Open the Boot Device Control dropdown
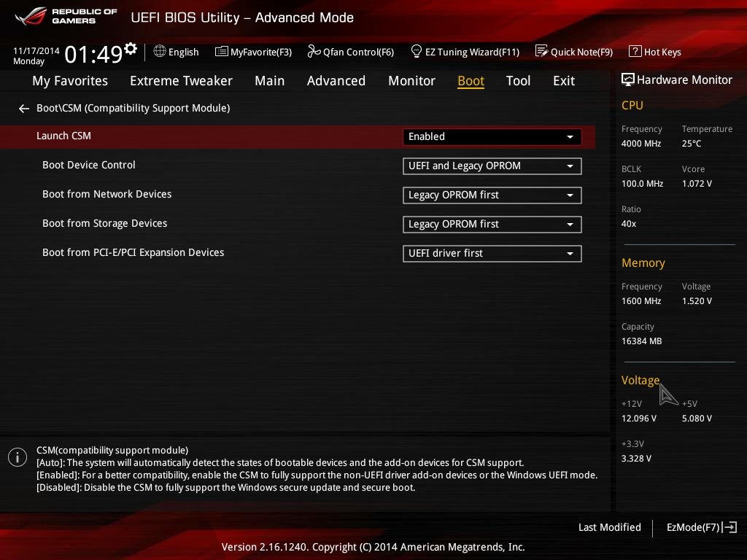 click(492, 166)
